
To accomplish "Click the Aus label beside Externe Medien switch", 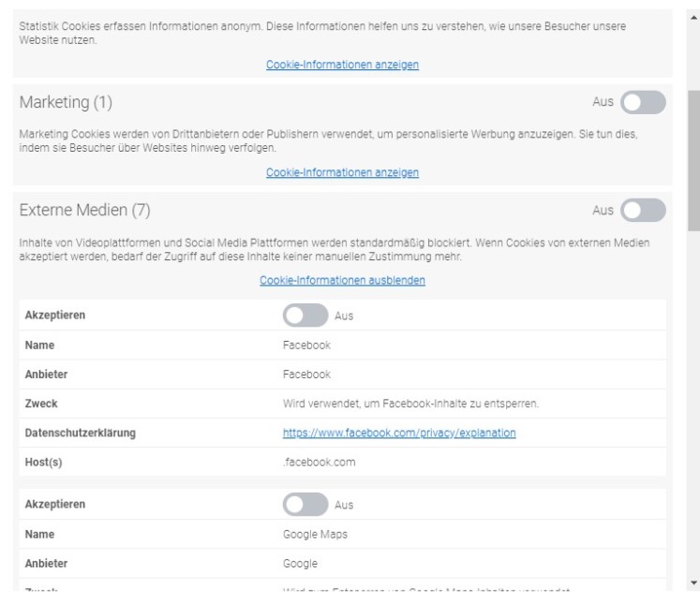I will coord(602,211).
